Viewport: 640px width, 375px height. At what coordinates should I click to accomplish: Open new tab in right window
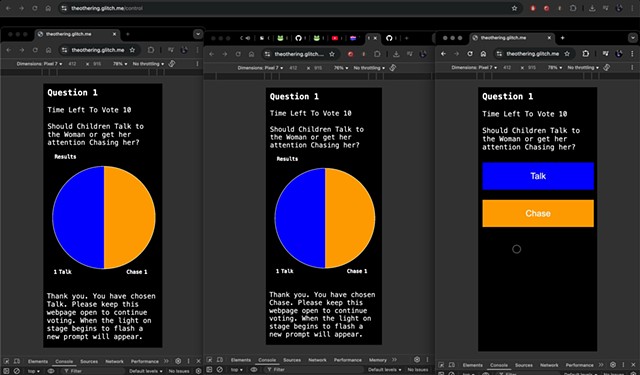tap(562, 38)
